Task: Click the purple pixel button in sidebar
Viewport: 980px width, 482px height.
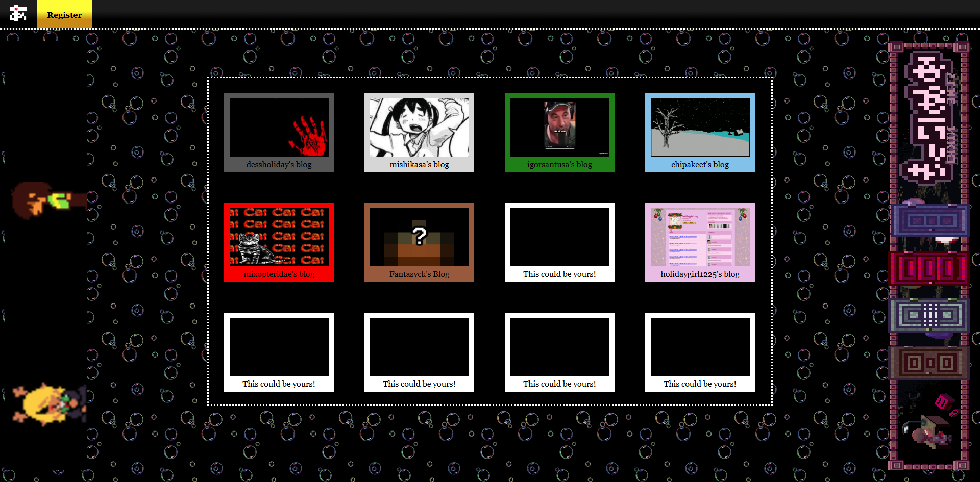Action: (929, 221)
